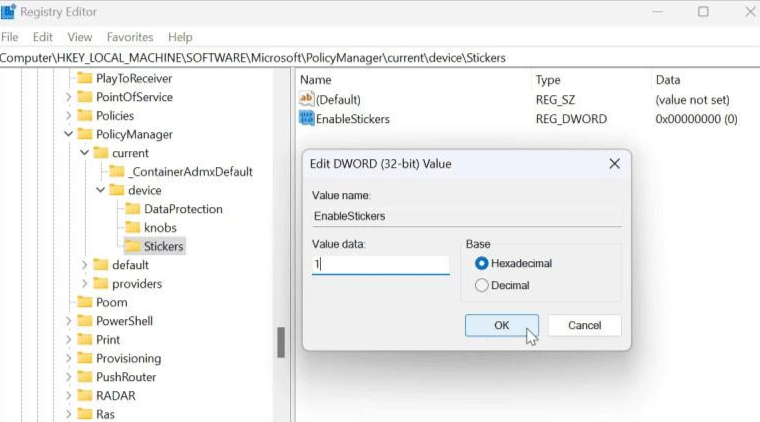The width and height of the screenshot is (760, 422).
Task: Click the Ras folder icon
Action: click(x=84, y=414)
